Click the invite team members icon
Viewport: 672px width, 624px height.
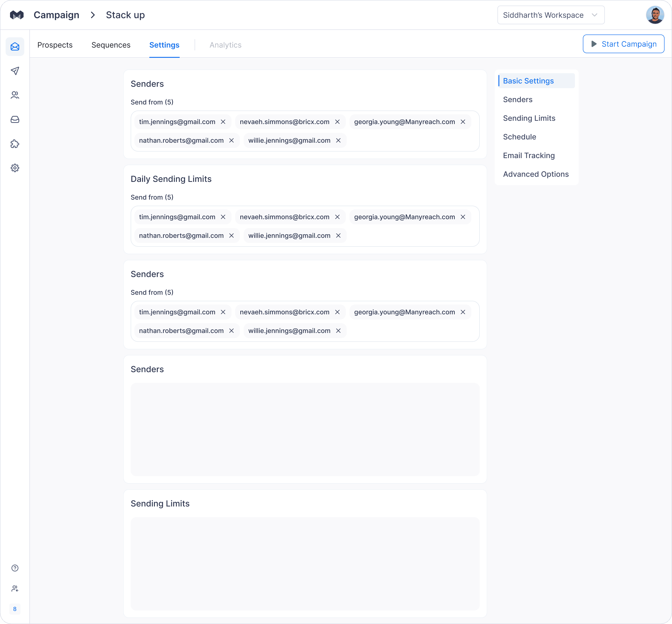click(15, 589)
